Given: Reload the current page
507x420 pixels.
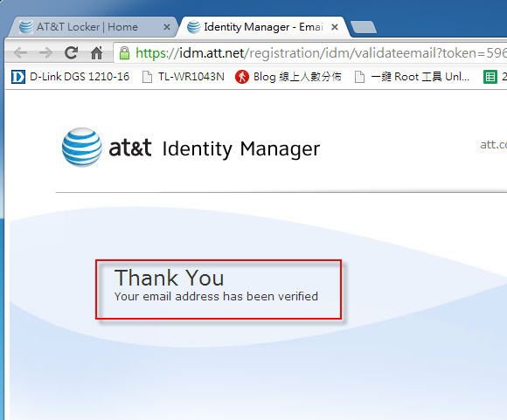Looking at the screenshot, I should tap(71, 52).
